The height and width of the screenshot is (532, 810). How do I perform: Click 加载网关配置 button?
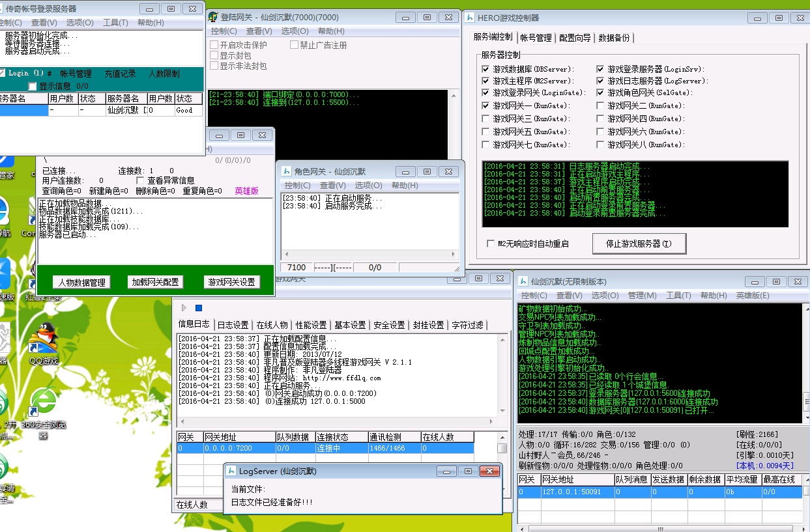point(155,283)
